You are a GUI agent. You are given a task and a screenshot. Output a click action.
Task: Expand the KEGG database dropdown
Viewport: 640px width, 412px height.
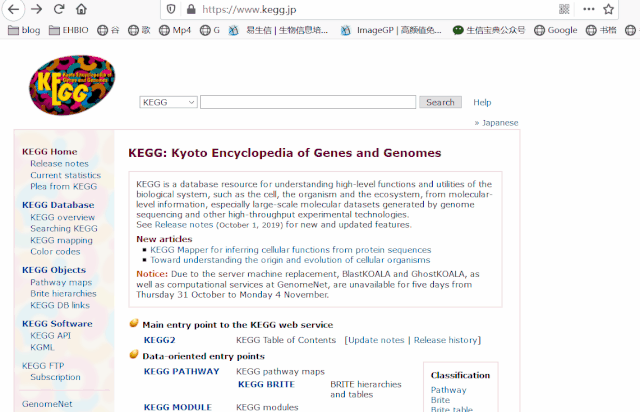pos(169,102)
